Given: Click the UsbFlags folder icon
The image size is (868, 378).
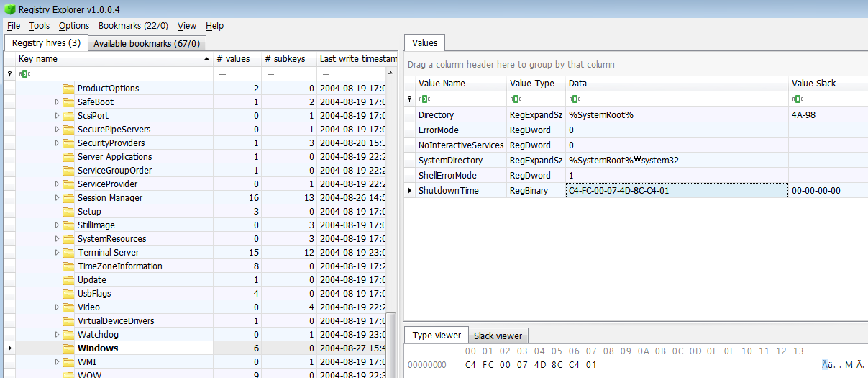Looking at the screenshot, I should coord(68,294).
